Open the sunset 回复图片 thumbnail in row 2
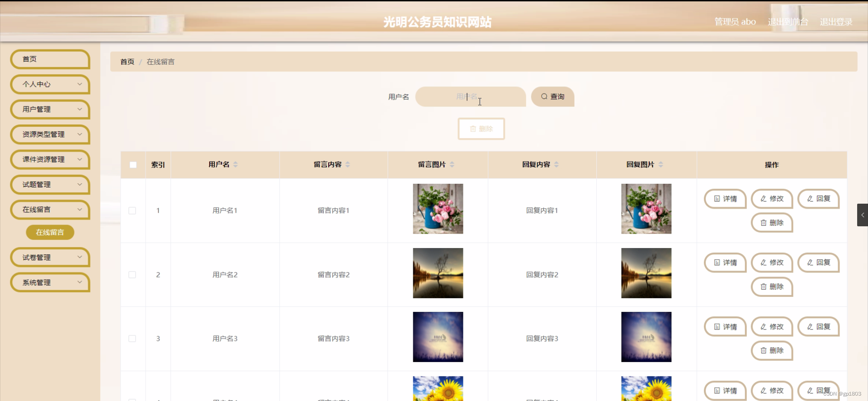The width and height of the screenshot is (868, 401). (646, 273)
